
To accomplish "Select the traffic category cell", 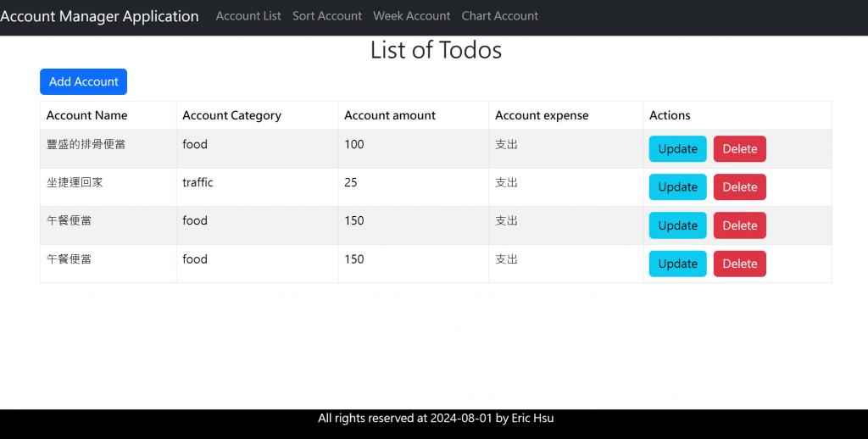I will [x=198, y=182].
